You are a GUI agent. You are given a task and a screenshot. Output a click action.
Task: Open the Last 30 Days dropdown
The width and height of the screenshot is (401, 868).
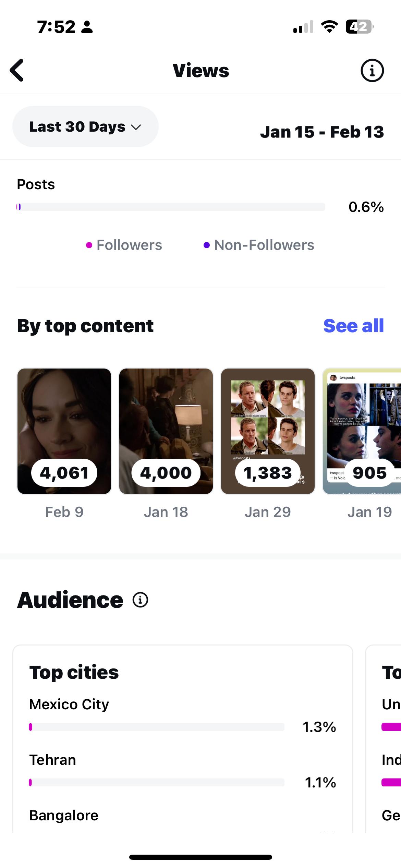tap(85, 127)
